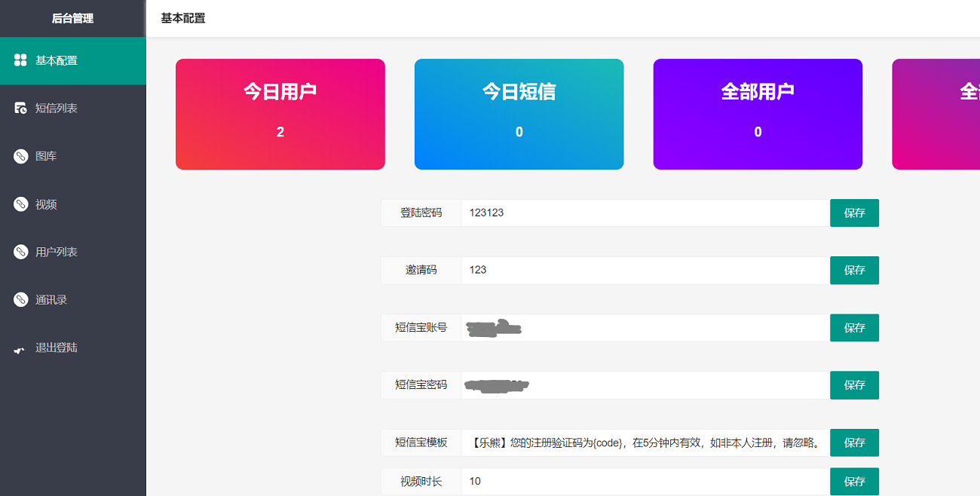Click the 基本配置 grid icon in sidebar
The image size is (980, 496).
point(20,60)
